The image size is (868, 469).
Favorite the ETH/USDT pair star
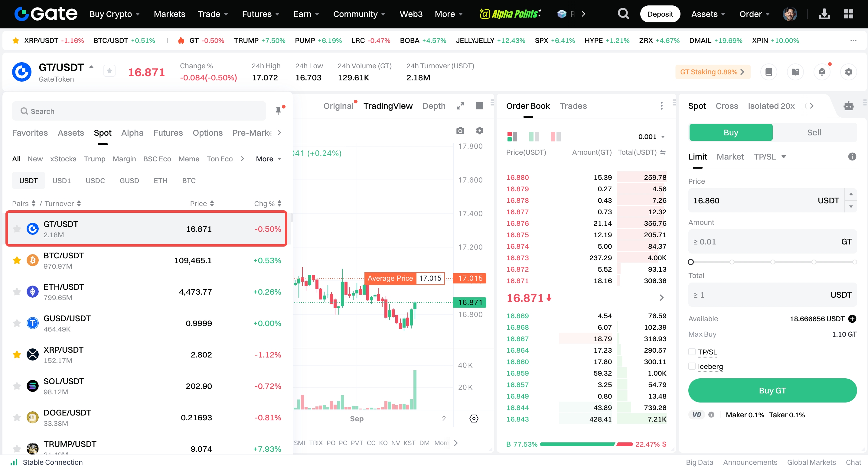tap(17, 292)
